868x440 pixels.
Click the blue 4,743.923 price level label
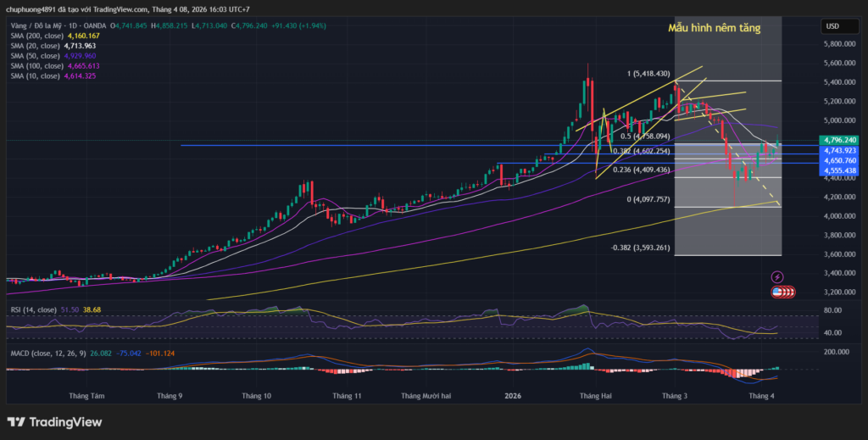coord(838,150)
